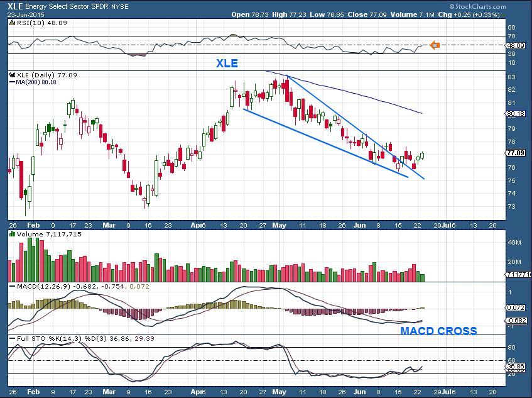Click the RSI(10) legend icon
The image size is (532, 398).
point(12,23)
